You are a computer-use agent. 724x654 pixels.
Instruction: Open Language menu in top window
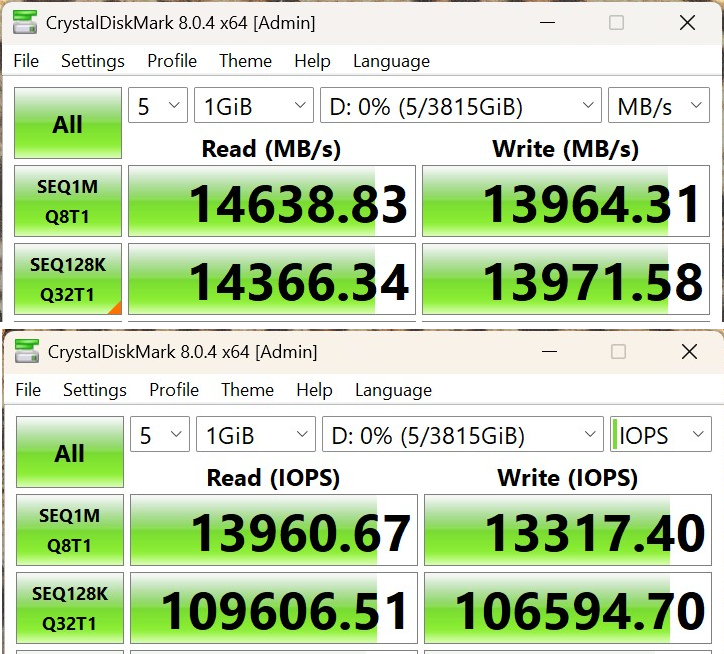(392, 61)
